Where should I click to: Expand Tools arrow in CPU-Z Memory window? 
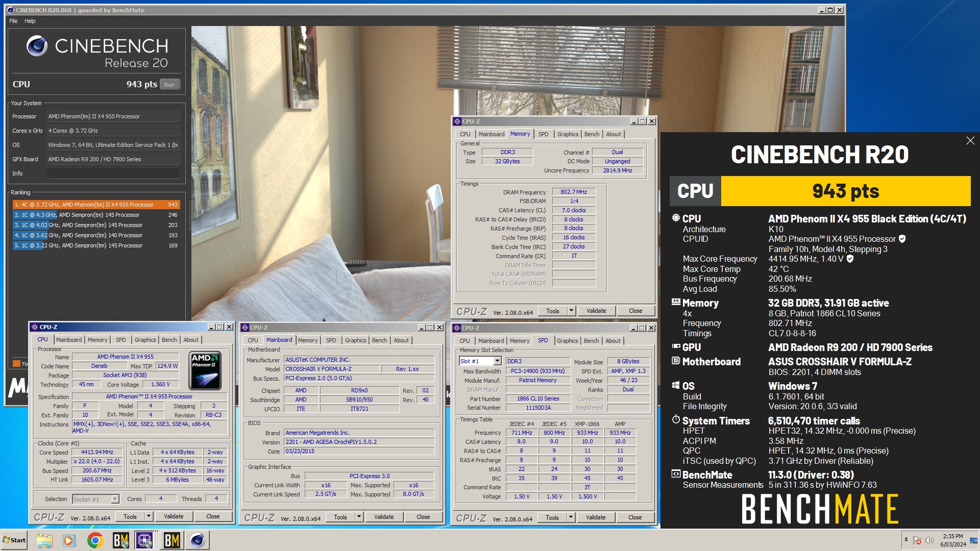coord(571,311)
